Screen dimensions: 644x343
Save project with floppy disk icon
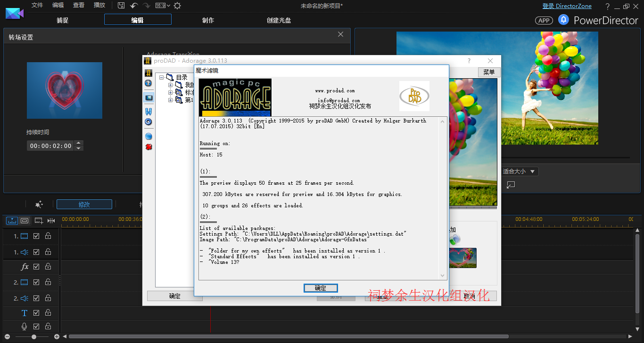coord(121,6)
